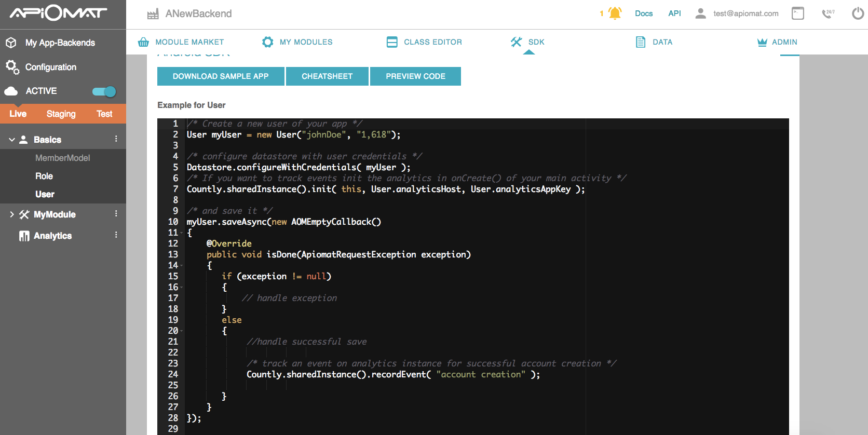Expand the MyModule tree
The image size is (868, 435).
tap(11, 214)
